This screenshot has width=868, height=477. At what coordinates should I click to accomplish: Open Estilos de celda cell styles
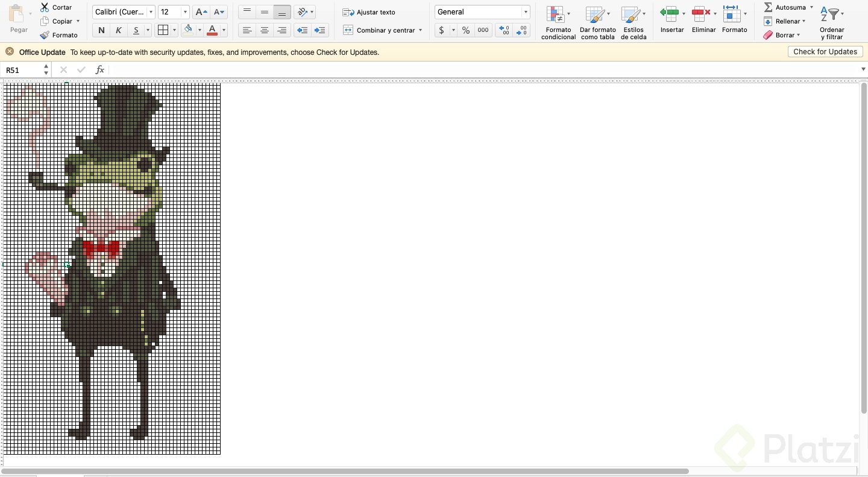tap(634, 23)
